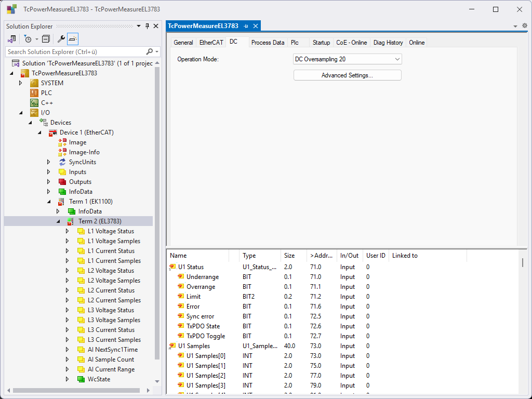Select the C++ node icon
532x399 pixels.
point(34,103)
